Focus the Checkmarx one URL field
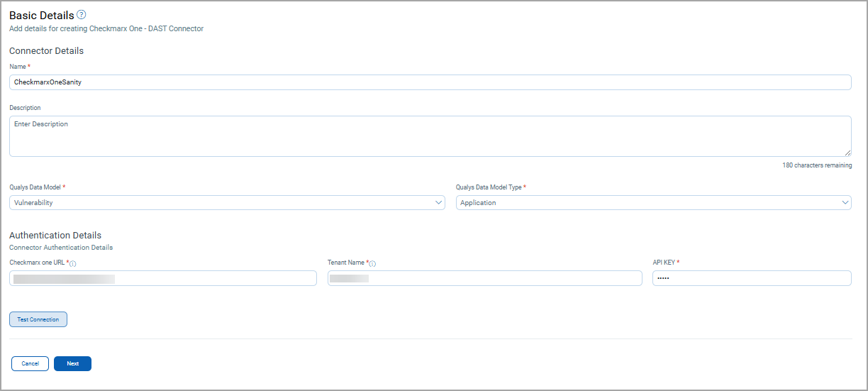Image resolution: width=868 pixels, height=391 pixels. pyautogui.click(x=163, y=278)
